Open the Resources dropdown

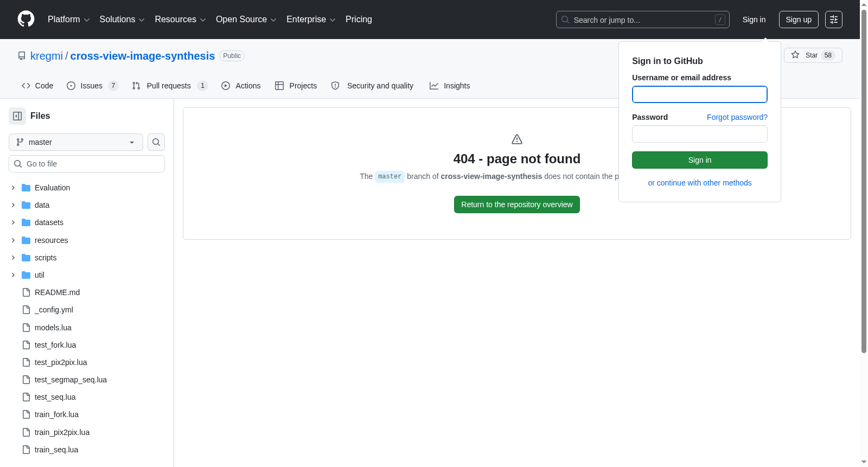180,20
